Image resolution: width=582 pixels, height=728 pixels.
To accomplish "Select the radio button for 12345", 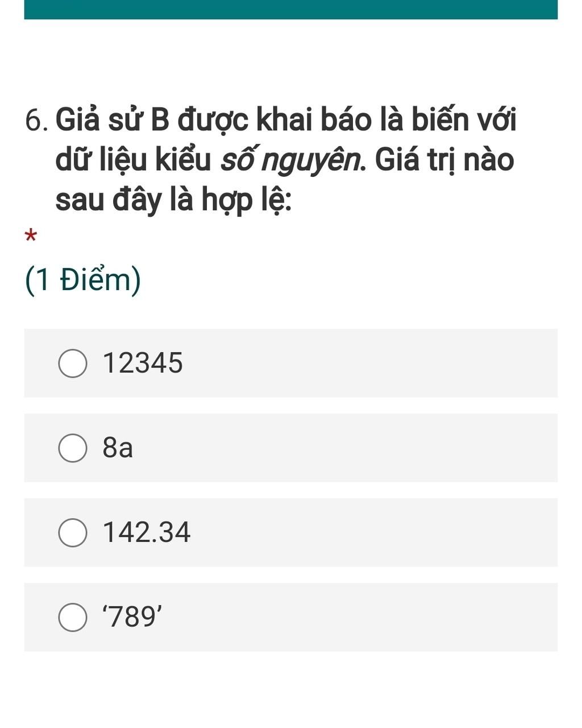I will pos(73,363).
